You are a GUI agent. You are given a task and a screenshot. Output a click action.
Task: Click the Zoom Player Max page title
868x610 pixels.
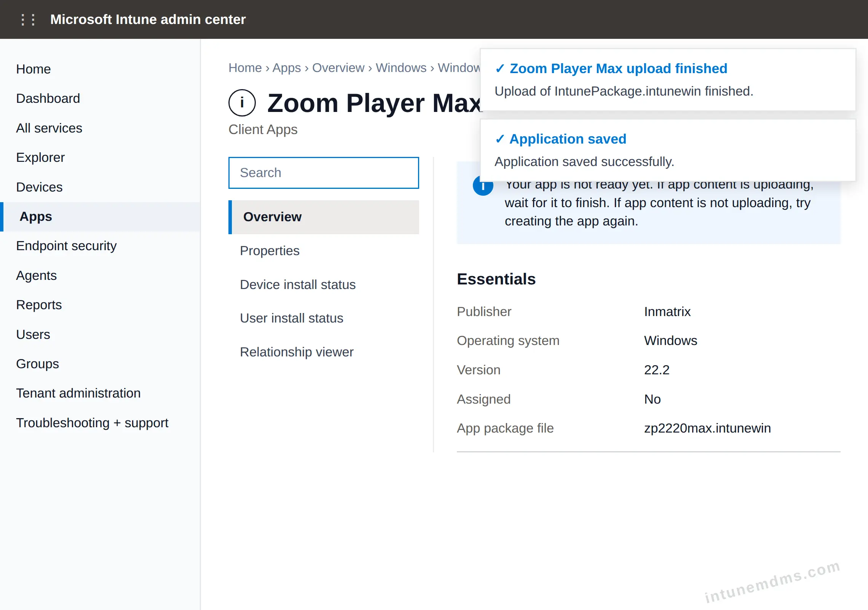[x=374, y=103]
